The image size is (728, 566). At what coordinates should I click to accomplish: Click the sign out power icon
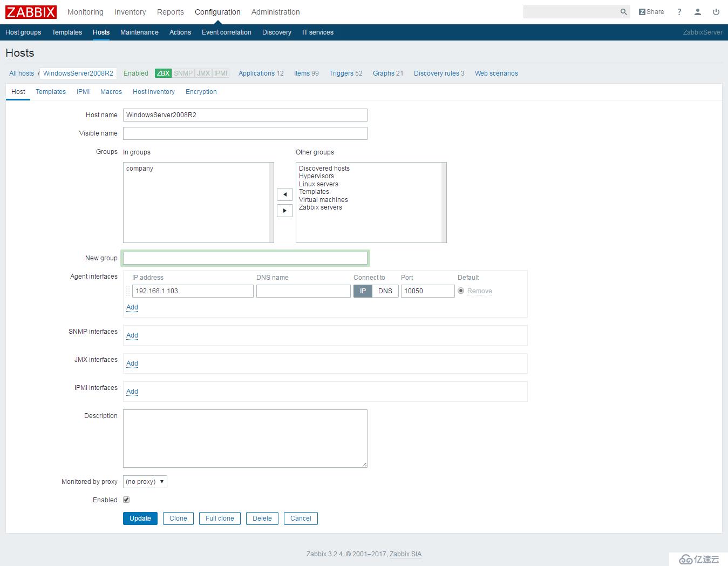716,12
